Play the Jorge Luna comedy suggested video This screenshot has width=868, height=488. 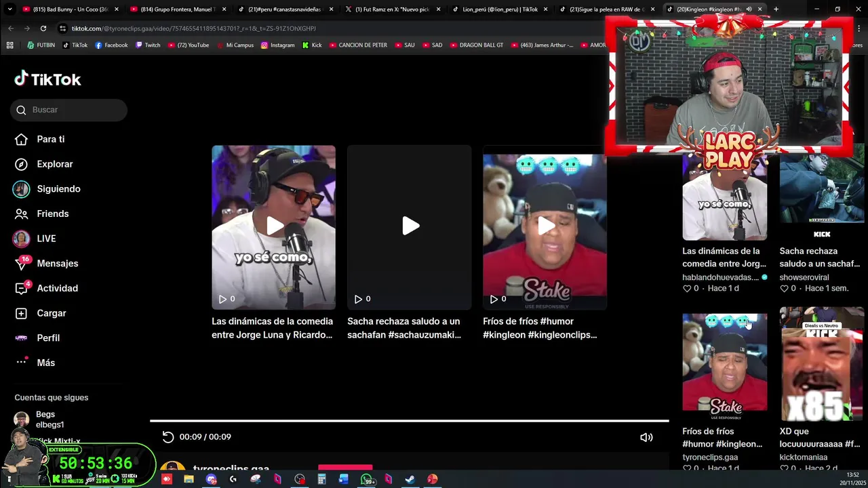pyautogui.click(x=273, y=227)
